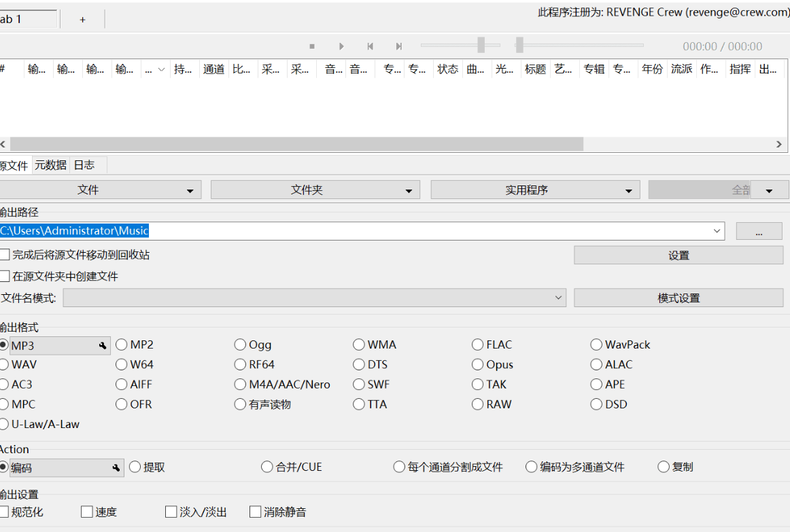Screen dimensions: 790x532
Task: Add a new tab with plus button
Action: (x=82, y=20)
